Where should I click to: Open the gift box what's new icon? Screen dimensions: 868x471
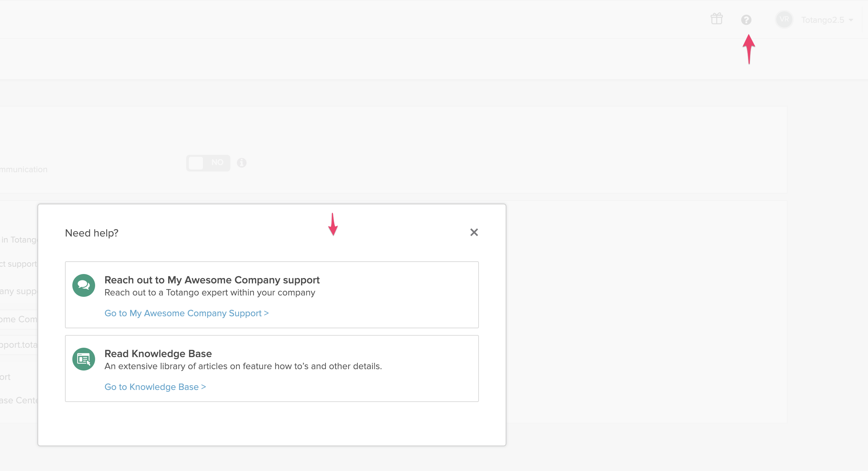[716, 18]
